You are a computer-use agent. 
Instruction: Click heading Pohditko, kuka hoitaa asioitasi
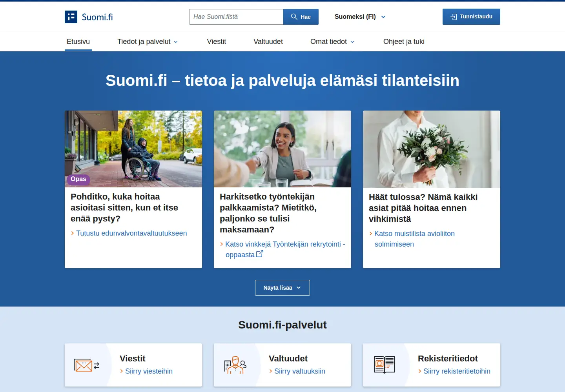coord(124,208)
